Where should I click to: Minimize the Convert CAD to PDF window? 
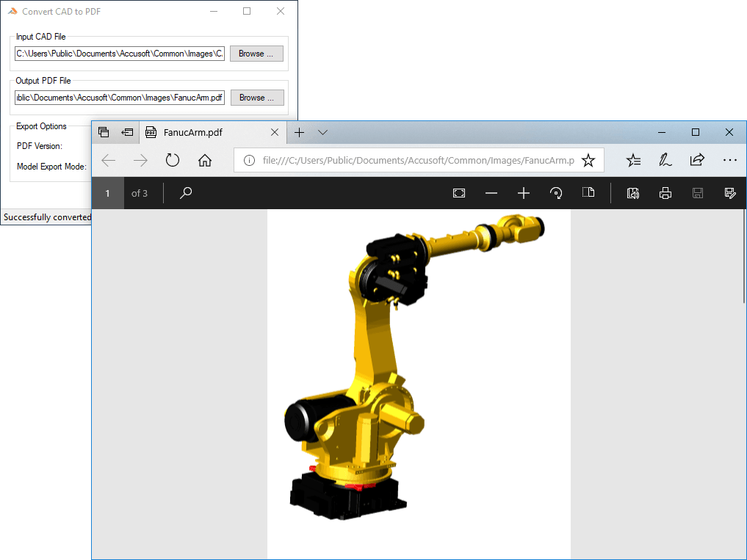point(214,12)
